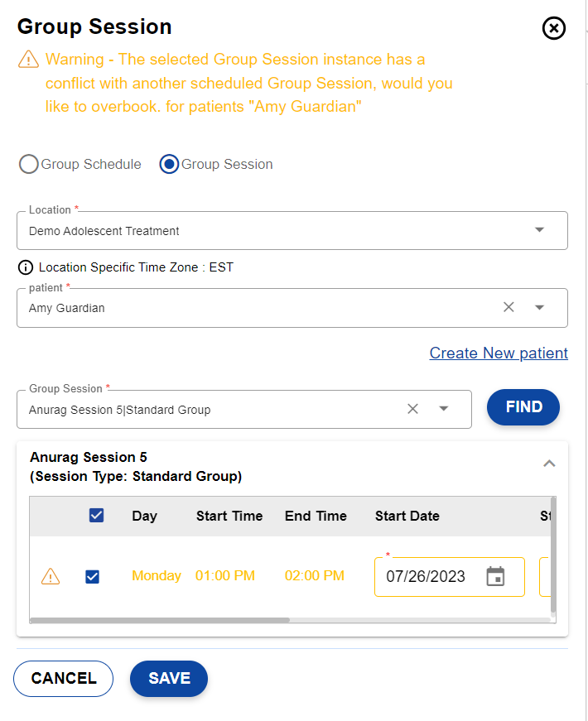Click the Start Date input field
588x721 pixels.
pyautogui.click(x=426, y=576)
